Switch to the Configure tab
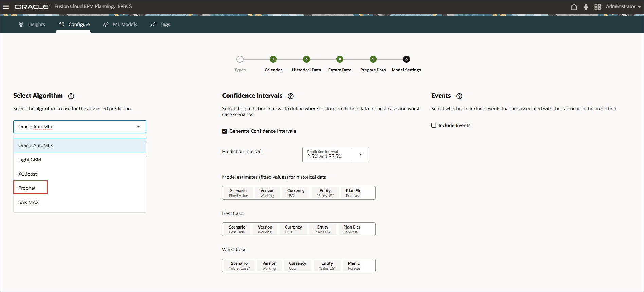 [74, 24]
